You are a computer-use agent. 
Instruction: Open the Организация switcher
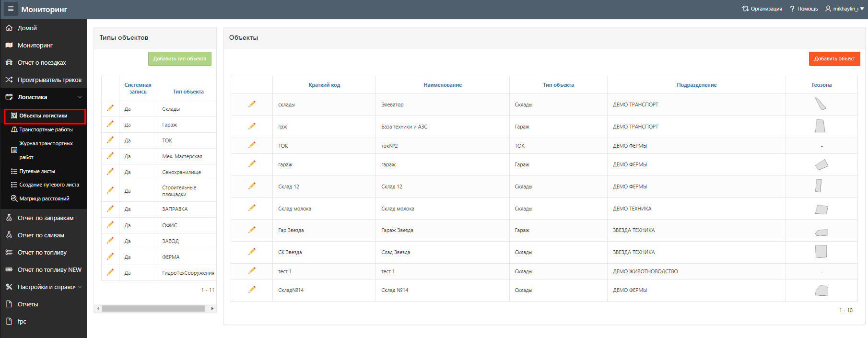[762, 9]
